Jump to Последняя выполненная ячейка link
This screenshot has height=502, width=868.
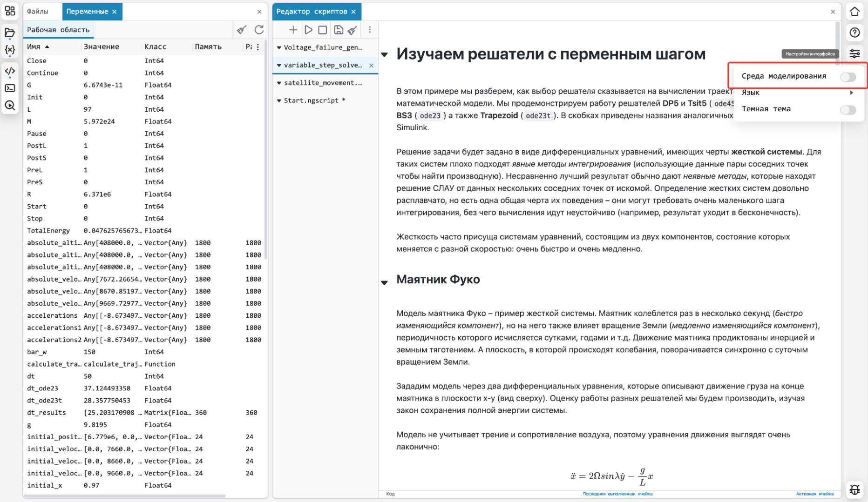pyautogui.click(x=617, y=494)
